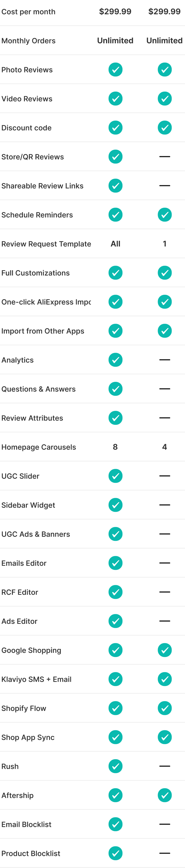This screenshot has width=185, height=868.
Task: Click the "All" Review Request Template value
Action: coord(115,244)
